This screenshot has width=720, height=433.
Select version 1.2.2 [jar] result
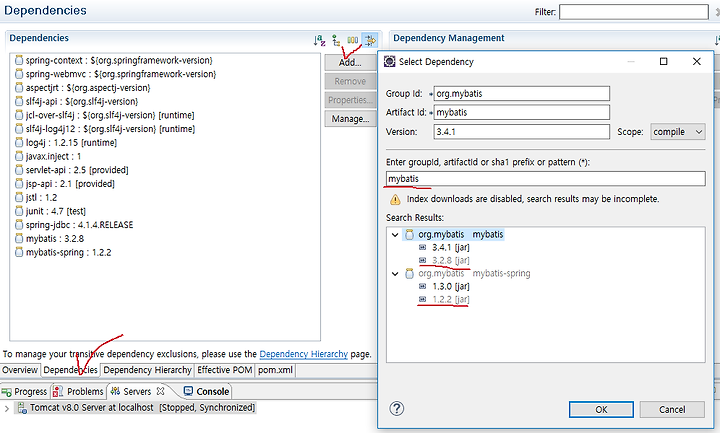point(450,299)
